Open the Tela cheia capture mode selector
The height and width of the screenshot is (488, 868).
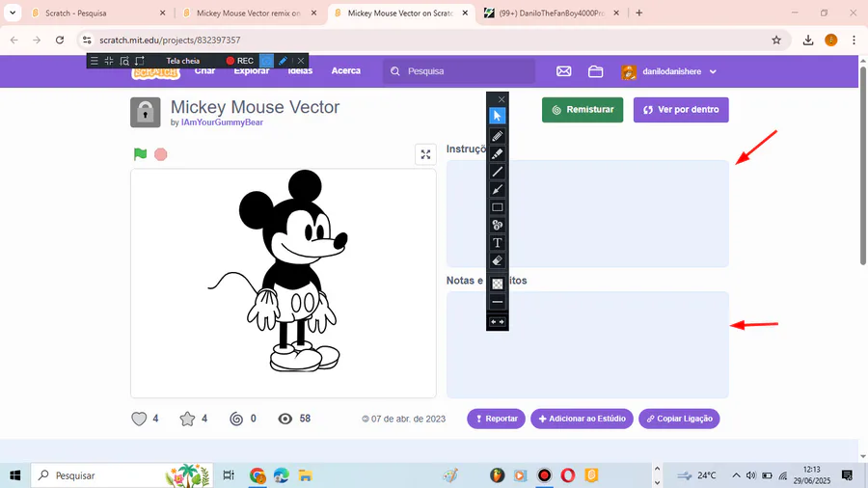[x=182, y=61]
